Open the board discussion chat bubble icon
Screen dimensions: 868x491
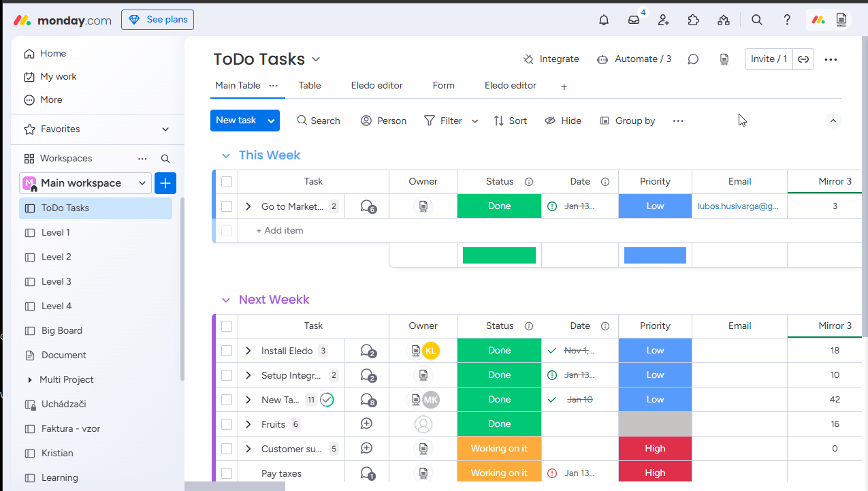point(693,59)
